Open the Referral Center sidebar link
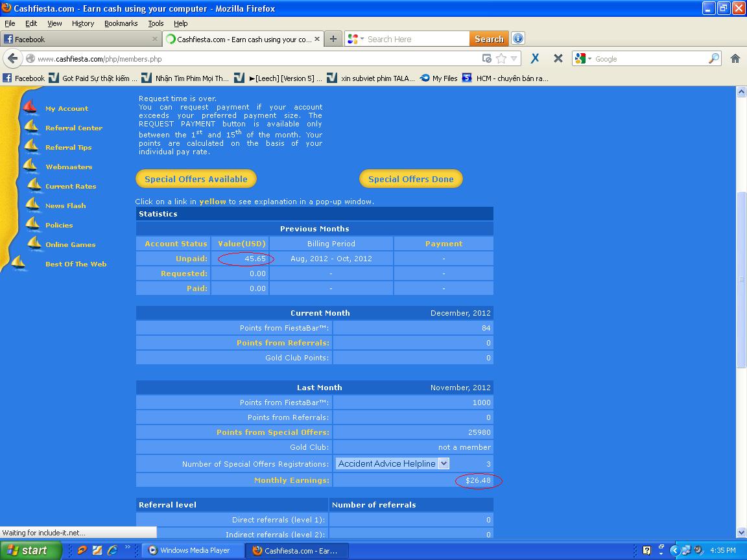The image size is (747, 560). (x=74, y=128)
